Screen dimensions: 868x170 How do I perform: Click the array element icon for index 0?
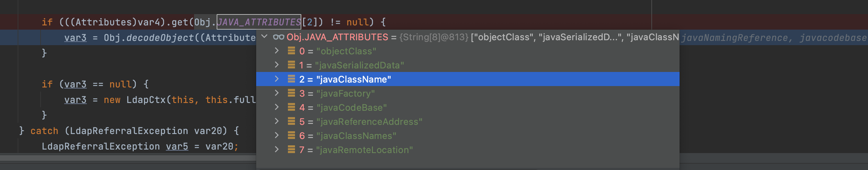pyautogui.click(x=291, y=51)
